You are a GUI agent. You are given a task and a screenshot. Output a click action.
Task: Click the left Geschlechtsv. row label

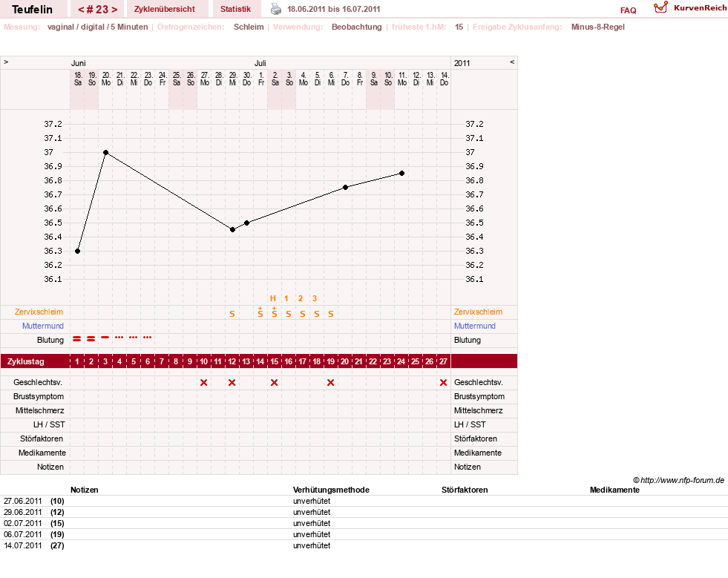tap(38, 383)
